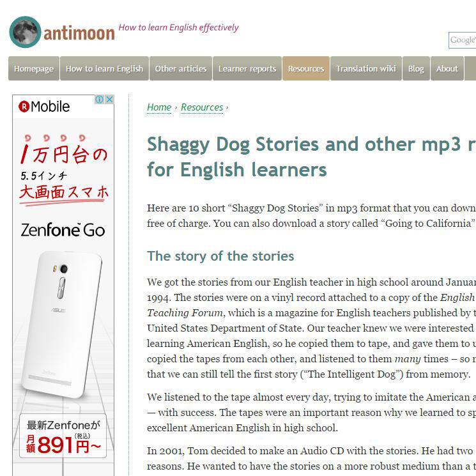
Task: Click the Zenfone Go ad title
Action: (63, 230)
